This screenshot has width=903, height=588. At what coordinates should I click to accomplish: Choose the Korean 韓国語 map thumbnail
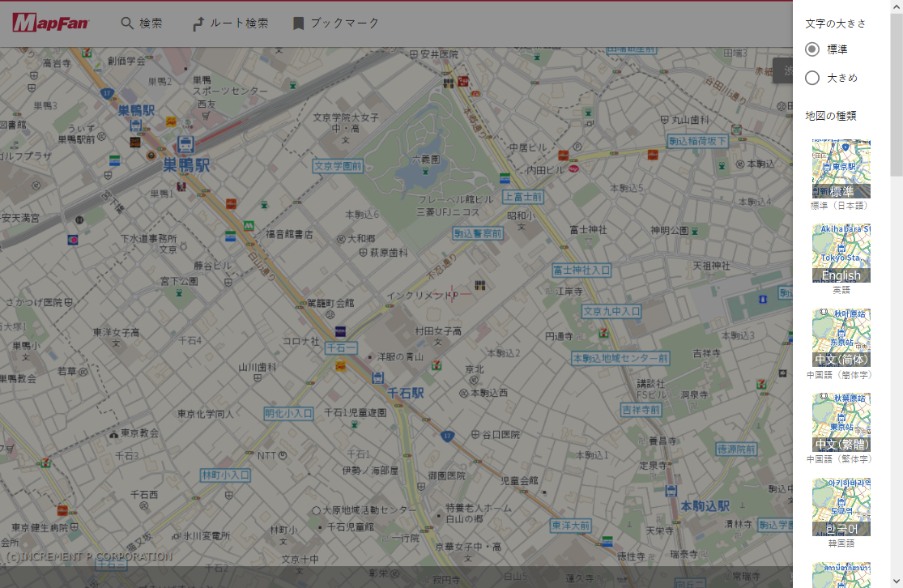coord(841,507)
